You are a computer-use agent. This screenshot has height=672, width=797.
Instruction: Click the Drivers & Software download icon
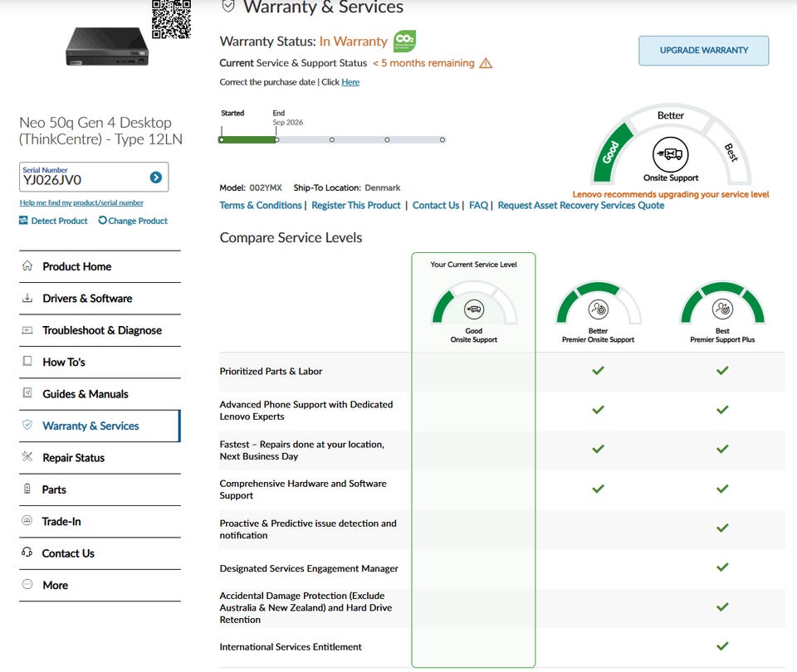click(x=27, y=298)
